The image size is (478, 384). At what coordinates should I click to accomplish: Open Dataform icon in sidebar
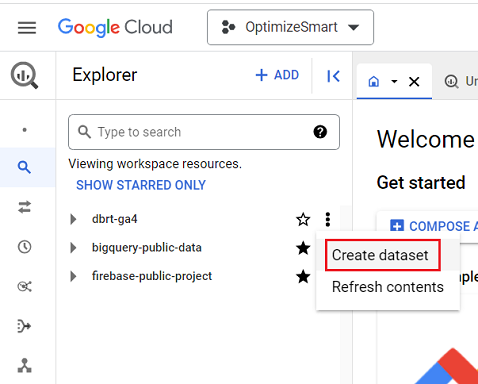[x=24, y=326]
